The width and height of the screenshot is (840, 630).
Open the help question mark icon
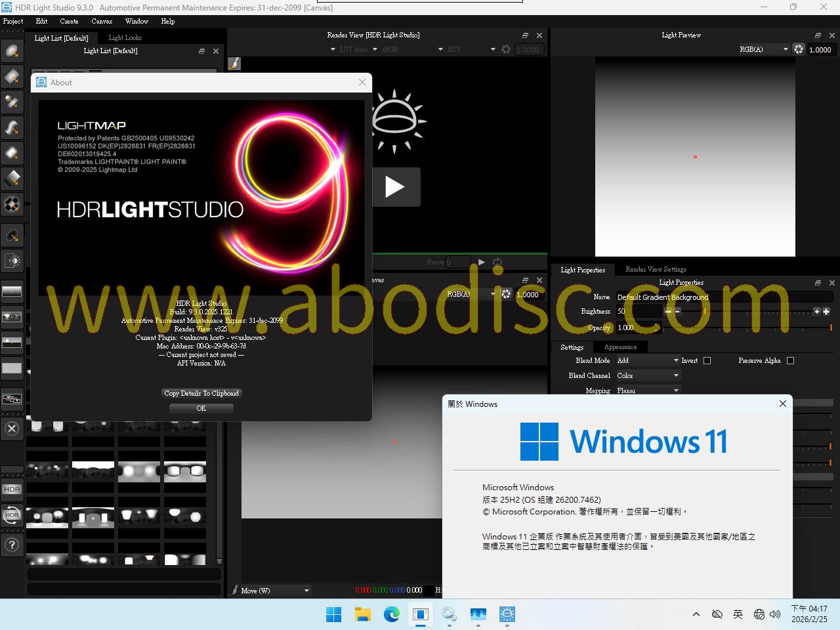point(12,545)
